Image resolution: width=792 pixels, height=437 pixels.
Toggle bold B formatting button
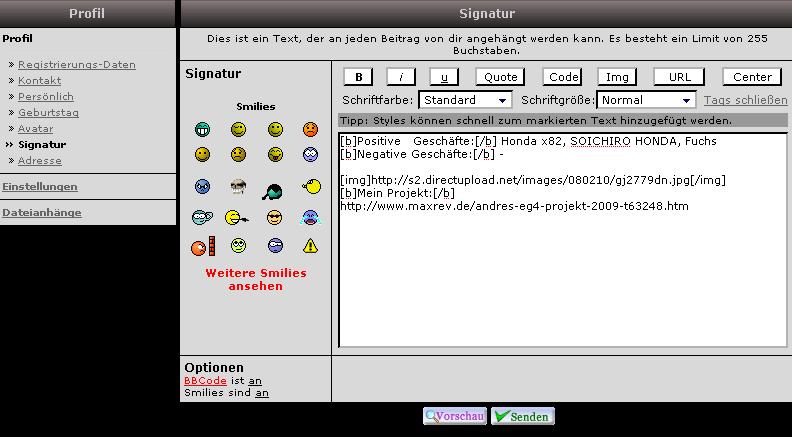[x=359, y=77]
